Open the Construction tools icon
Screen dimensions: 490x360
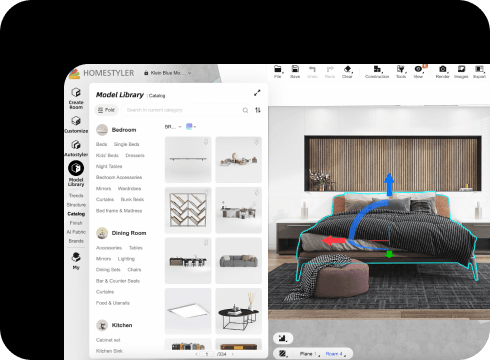[377, 69]
